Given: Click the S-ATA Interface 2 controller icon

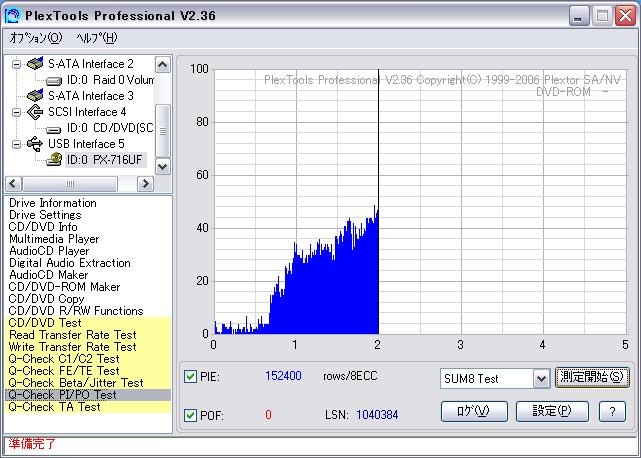Looking at the screenshot, I should click(x=36, y=64).
